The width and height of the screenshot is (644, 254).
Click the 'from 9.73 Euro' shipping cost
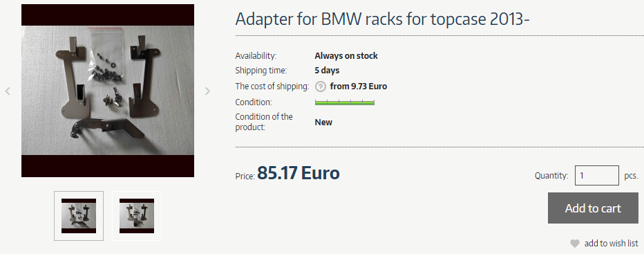click(x=359, y=87)
